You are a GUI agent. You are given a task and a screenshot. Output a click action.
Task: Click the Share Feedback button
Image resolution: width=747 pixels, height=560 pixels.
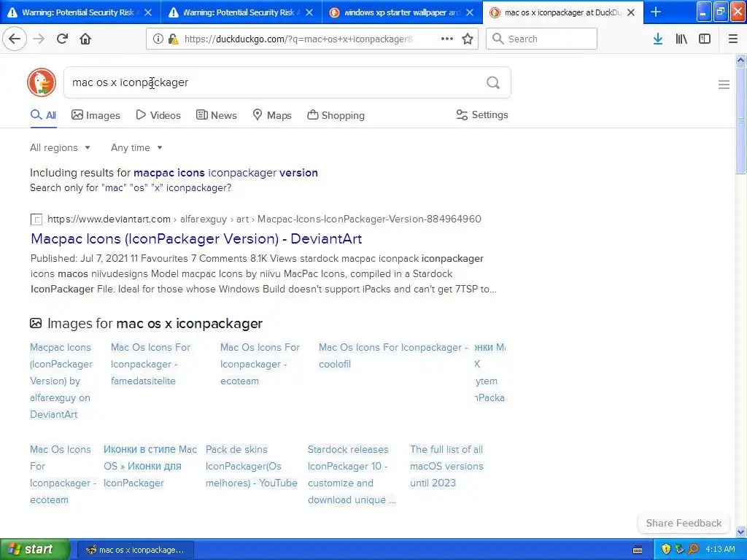click(x=684, y=523)
